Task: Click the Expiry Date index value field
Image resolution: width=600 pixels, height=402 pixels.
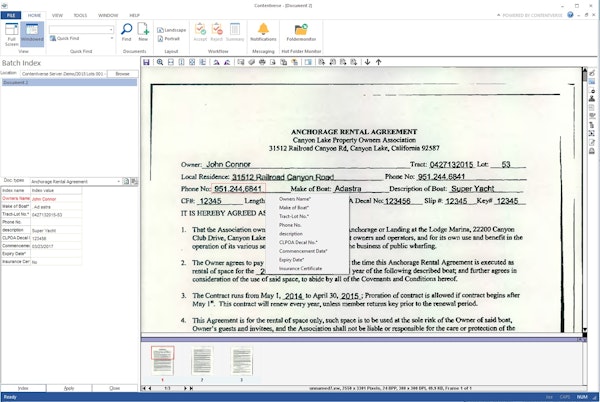Action: pyautogui.click(x=56, y=254)
